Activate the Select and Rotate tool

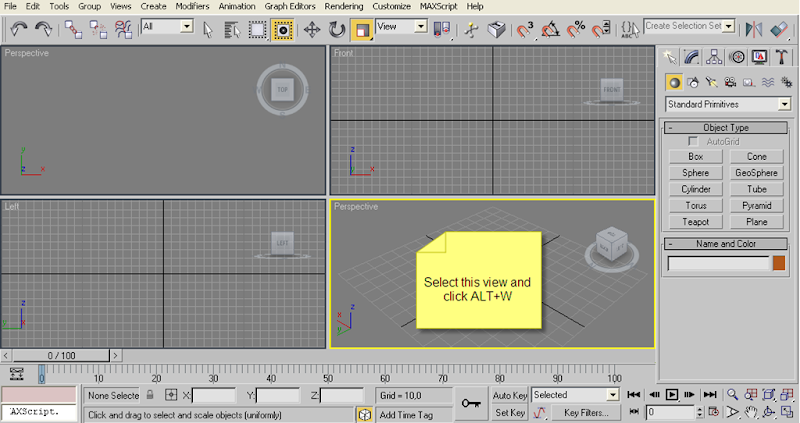tap(337, 30)
